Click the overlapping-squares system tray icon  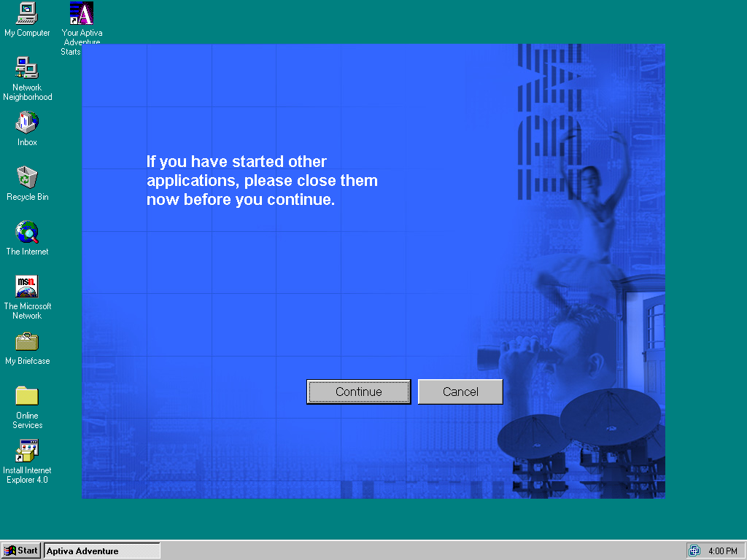[x=694, y=551]
